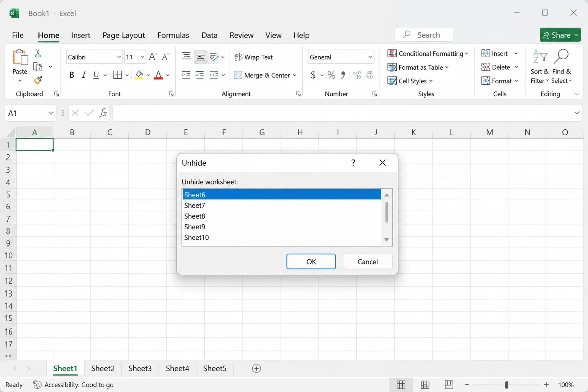
Task: Click the Delete cells button
Action: click(496, 67)
